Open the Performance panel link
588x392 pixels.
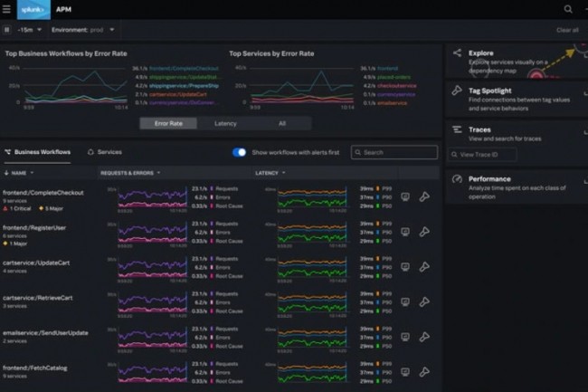tap(489, 179)
